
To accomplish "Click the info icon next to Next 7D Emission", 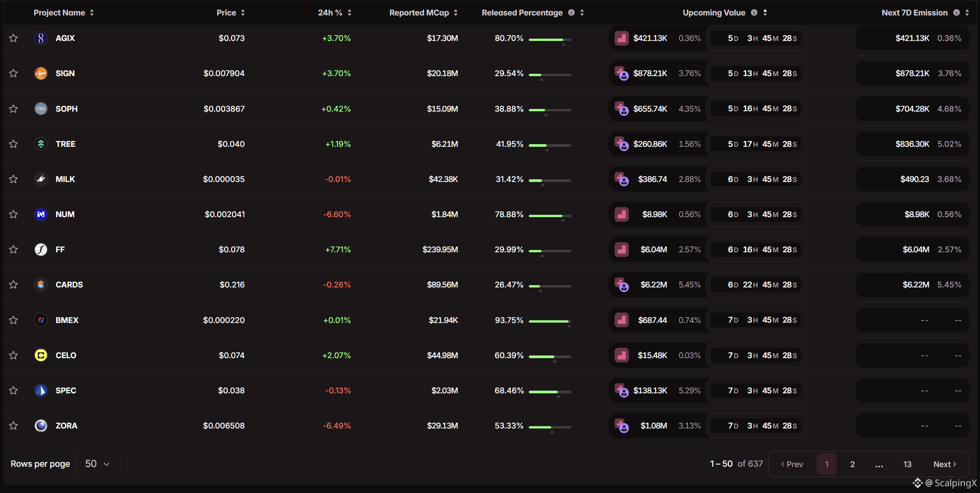I will pyautogui.click(x=956, y=13).
